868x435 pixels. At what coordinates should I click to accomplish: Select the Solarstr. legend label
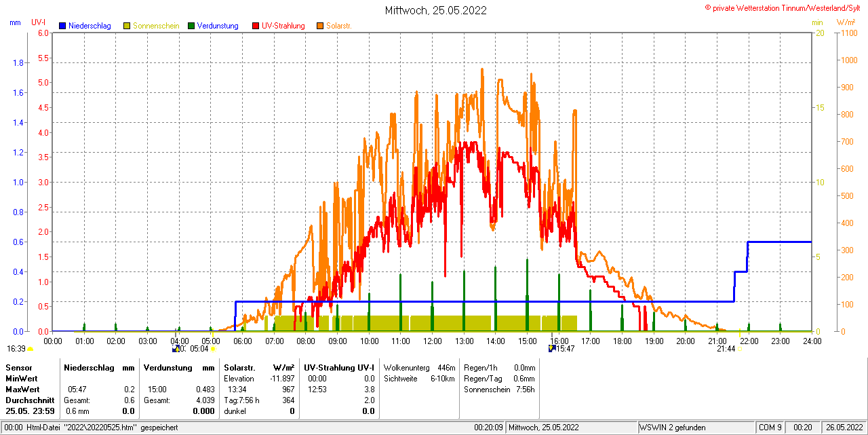339,26
